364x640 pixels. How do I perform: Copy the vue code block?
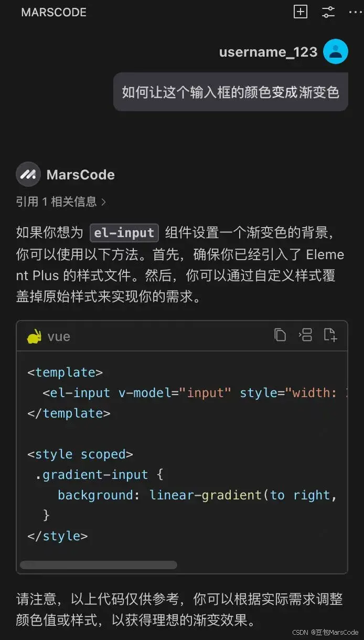coord(280,335)
